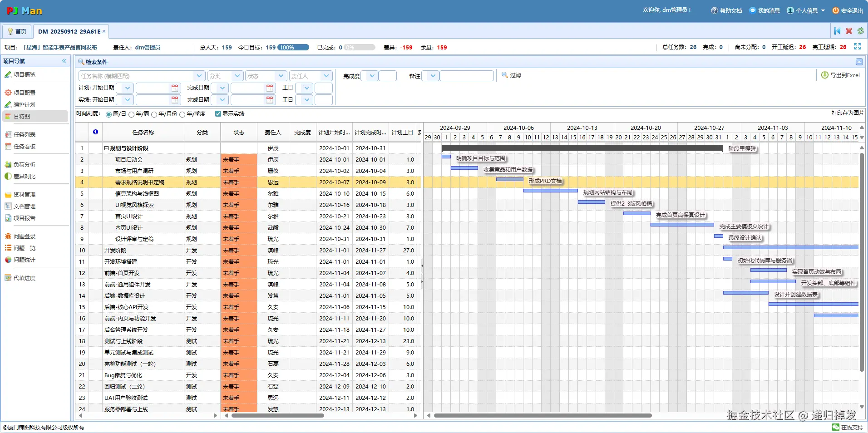This screenshot has width=868, height=433.
Task: Open the 责任人 filter dropdown
Action: tap(326, 76)
